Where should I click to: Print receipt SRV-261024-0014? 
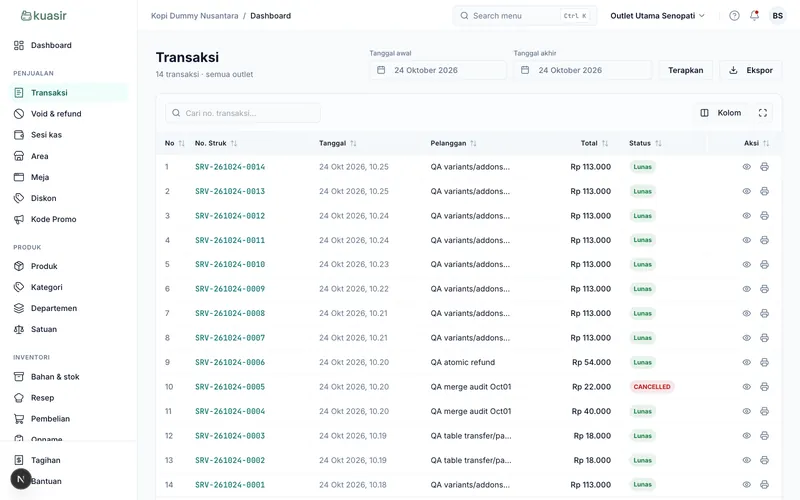[764, 167]
